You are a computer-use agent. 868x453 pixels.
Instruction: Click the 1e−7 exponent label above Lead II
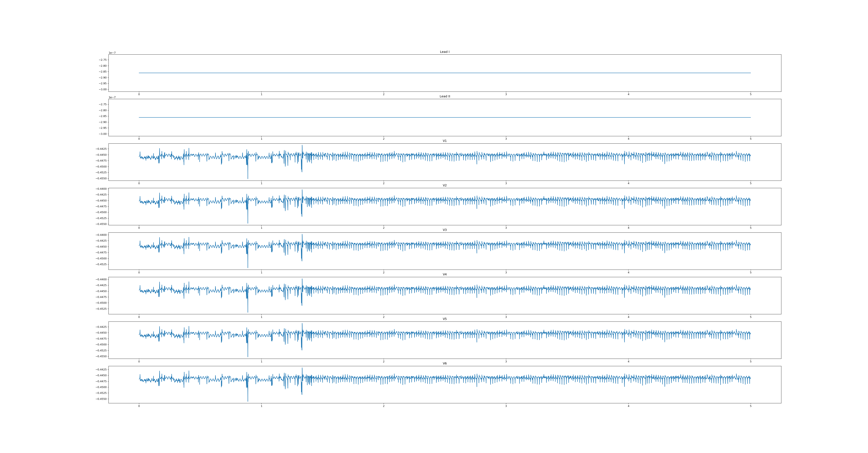tap(112, 97)
